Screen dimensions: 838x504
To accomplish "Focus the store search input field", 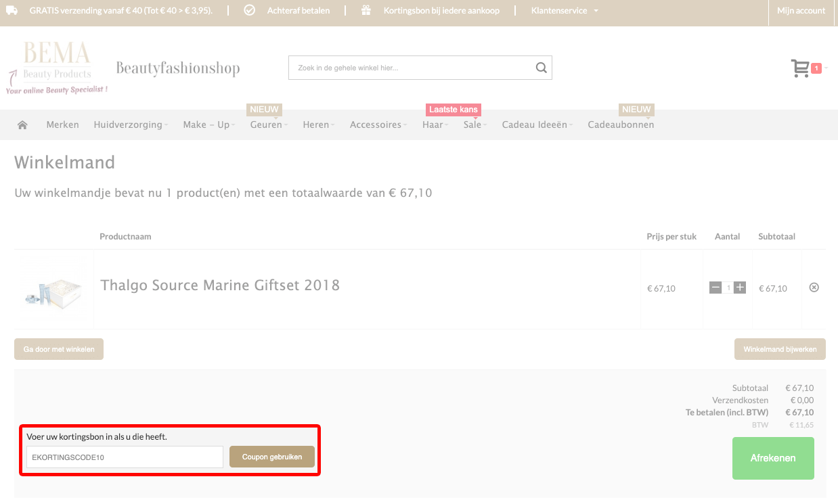I will [412, 68].
